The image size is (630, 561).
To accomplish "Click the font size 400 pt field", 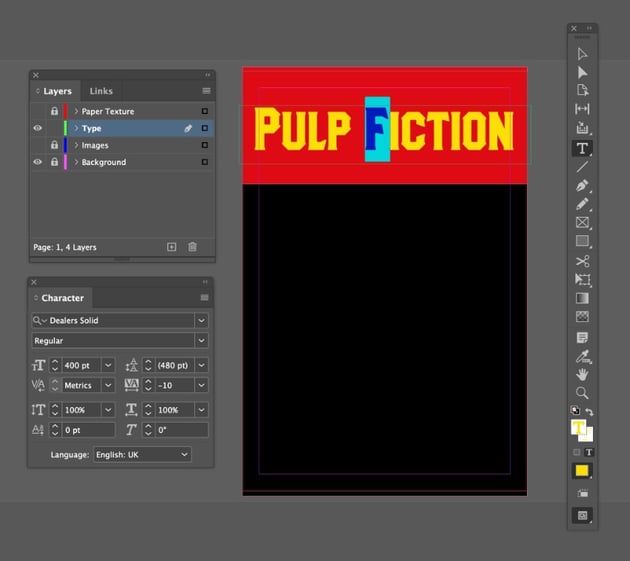I will coord(82,365).
